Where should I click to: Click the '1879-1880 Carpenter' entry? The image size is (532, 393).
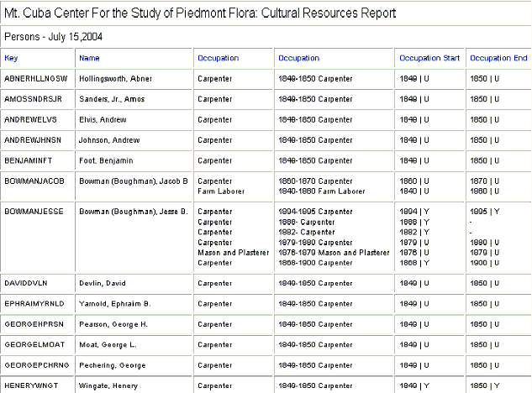pos(315,243)
